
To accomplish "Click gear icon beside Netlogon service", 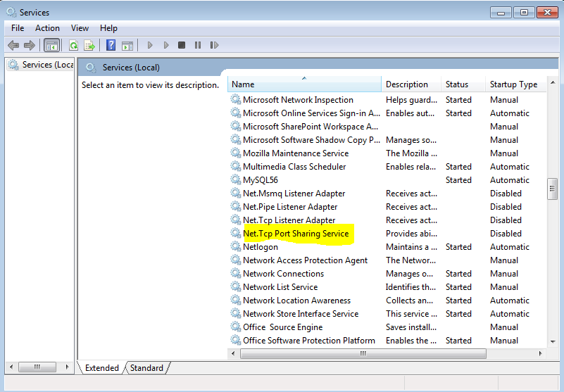I will point(236,246).
